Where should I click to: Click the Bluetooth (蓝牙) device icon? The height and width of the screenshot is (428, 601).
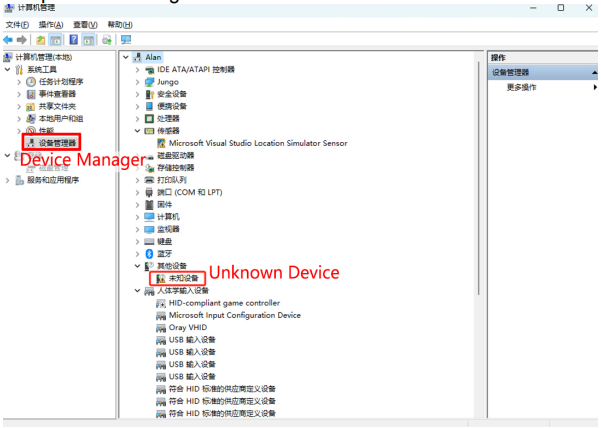(149, 254)
